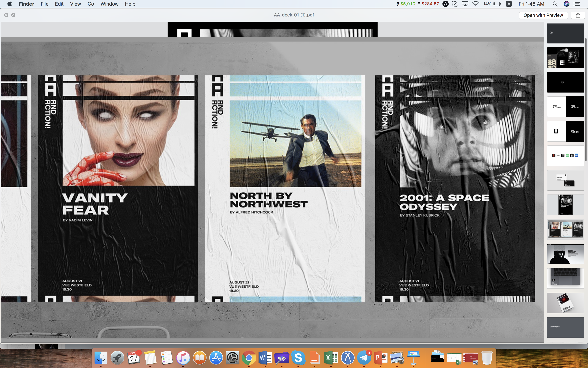The width and height of the screenshot is (588, 368).
Task: Click the Ethereum price $284.57 ticker
Action: point(428,4)
